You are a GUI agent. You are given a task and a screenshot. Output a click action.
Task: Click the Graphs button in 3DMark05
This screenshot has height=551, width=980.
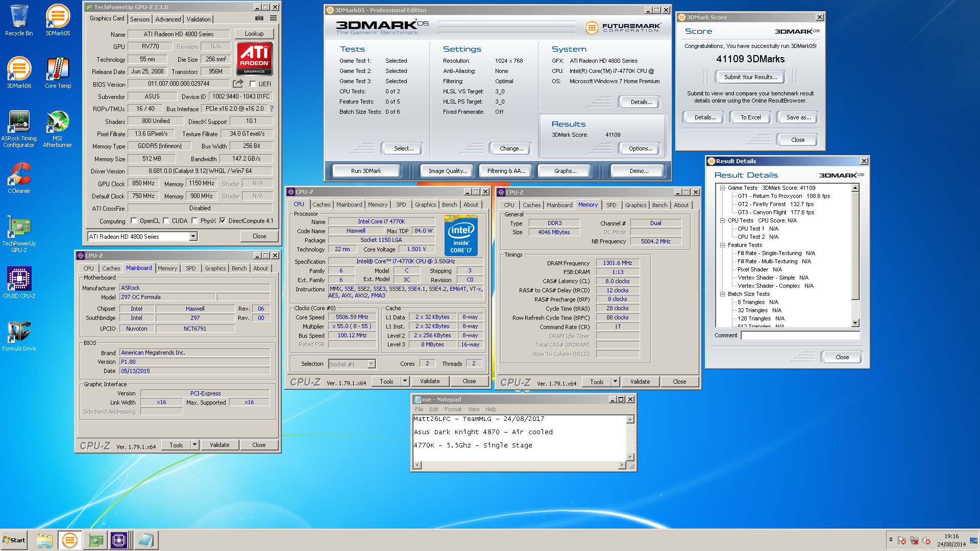coord(565,171)
